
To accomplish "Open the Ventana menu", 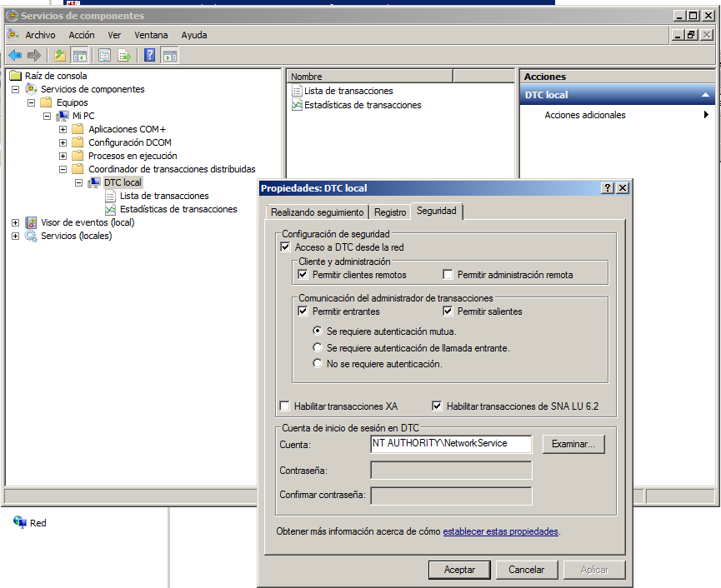I will tap(151, 35).
